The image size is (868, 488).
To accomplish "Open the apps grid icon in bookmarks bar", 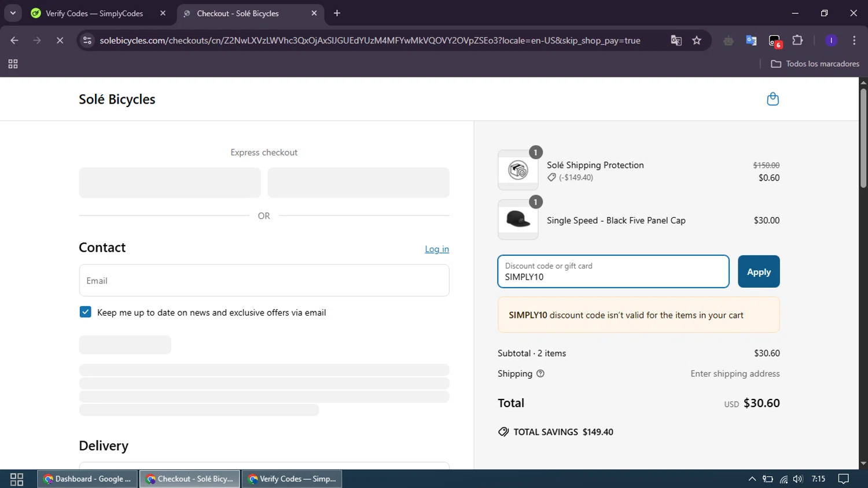I will tap(13, 64).
